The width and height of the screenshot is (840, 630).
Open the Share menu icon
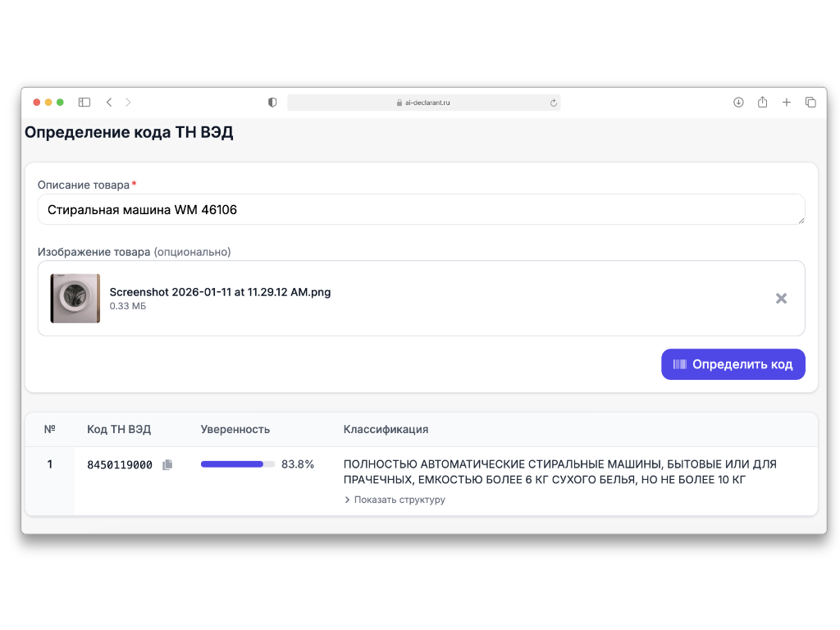pos(762,103)
